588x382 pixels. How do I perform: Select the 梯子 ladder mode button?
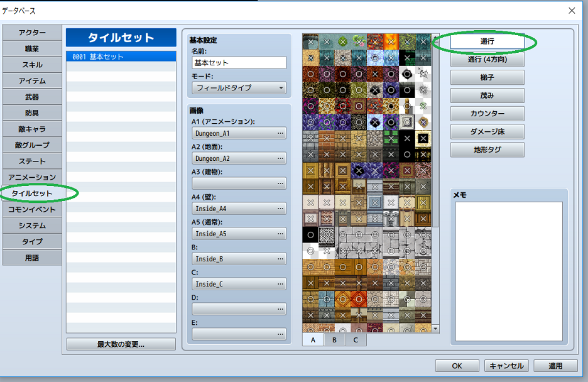click(487, 77)
